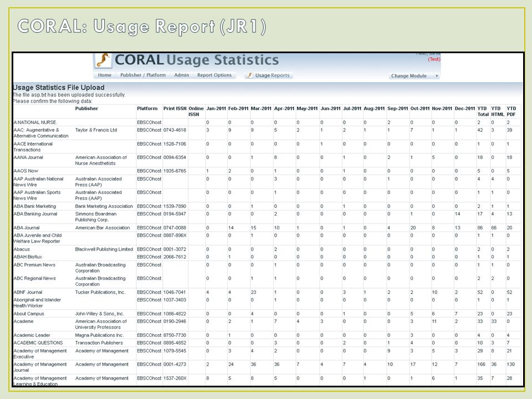This screenshot has height=399, width=532.
Task: Select the ABA Bank Marketing title
Action: (x=34, y=206)
